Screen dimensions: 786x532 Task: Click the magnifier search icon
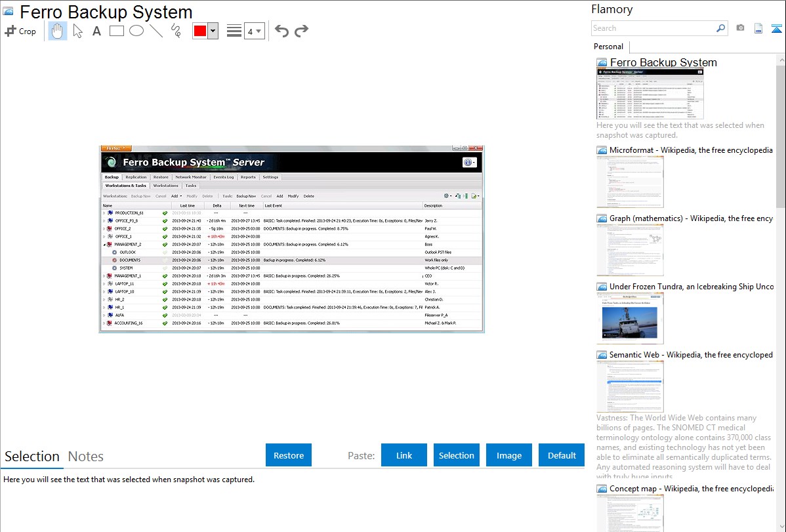click(720, 28)
